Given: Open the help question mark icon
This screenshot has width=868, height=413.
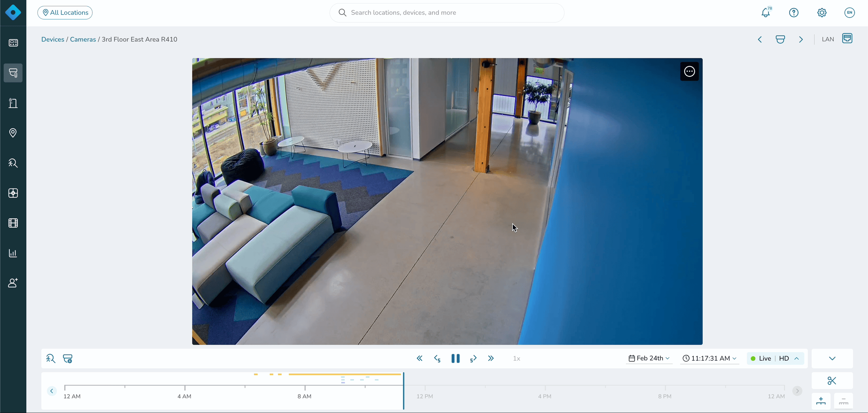Looking at the screenshot, I should 794,12.
